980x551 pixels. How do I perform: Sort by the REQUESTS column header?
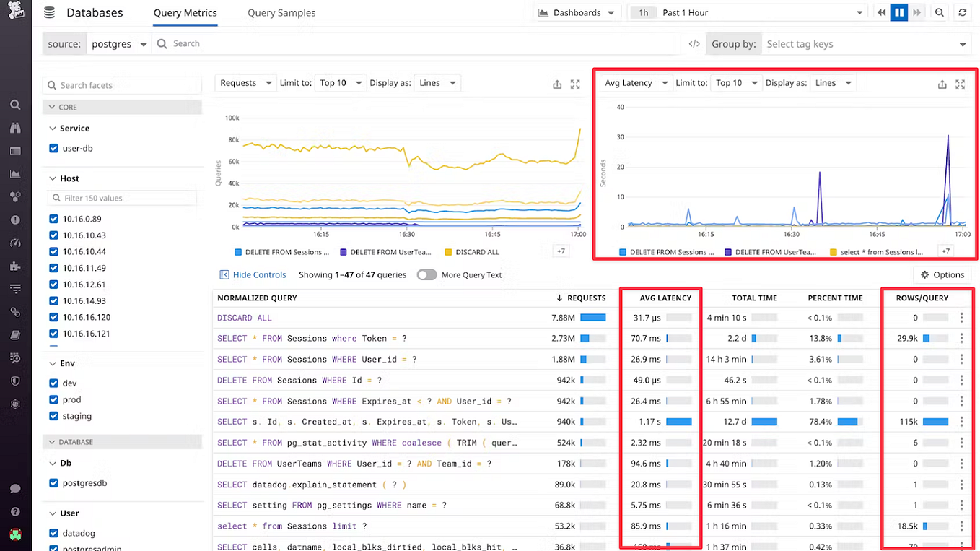587,298
